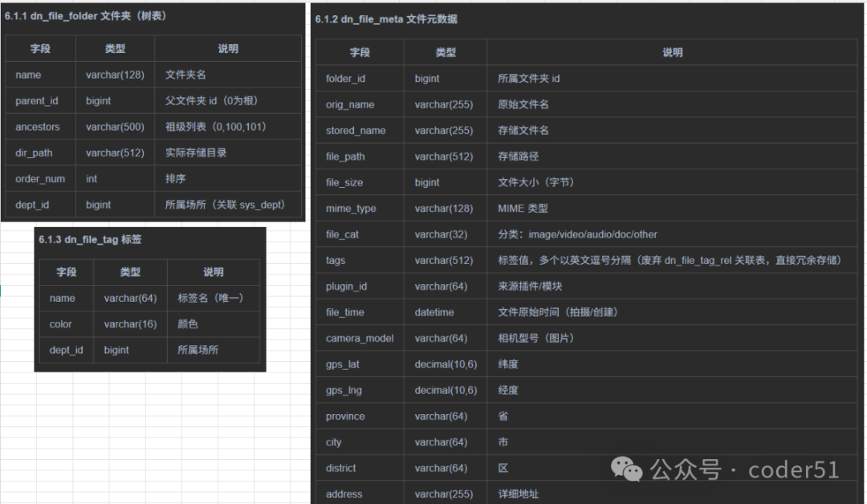Click the description '存储路径'

click(x=518, y=156)
